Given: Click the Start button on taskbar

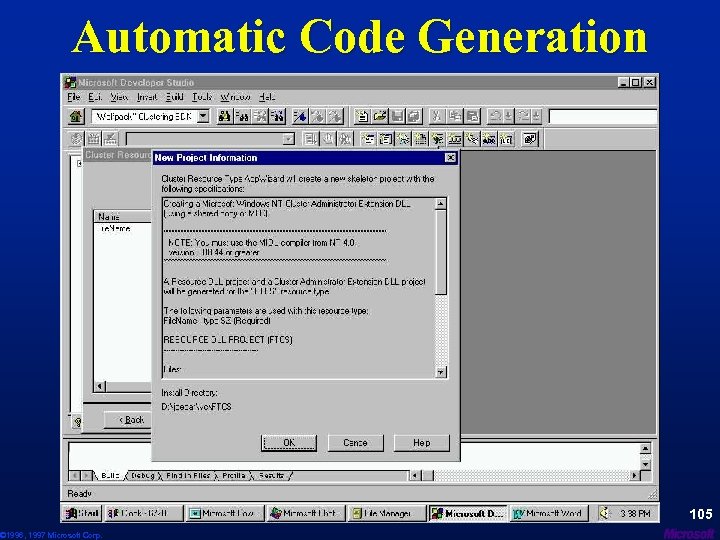Looking at the screenshot, I should point(82,513).
